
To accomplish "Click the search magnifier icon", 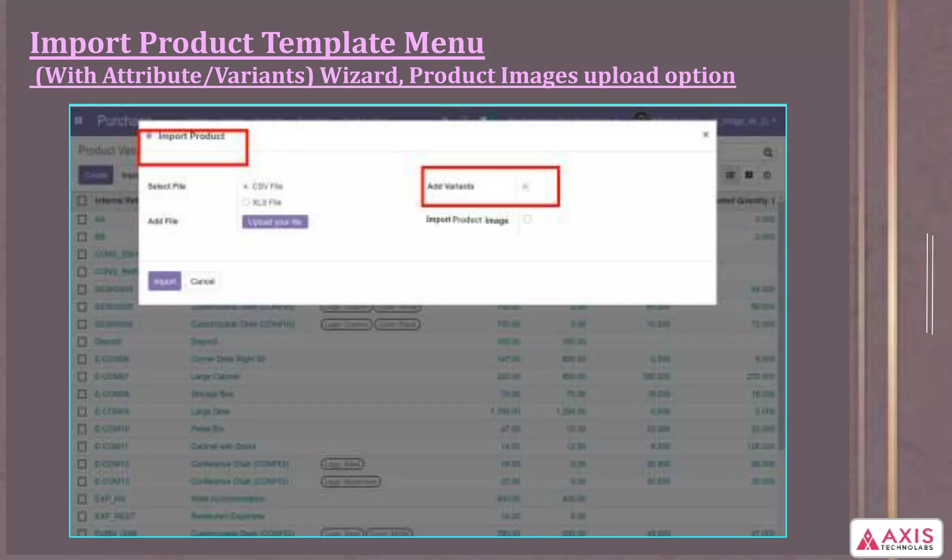I will (x=767, y=152).
